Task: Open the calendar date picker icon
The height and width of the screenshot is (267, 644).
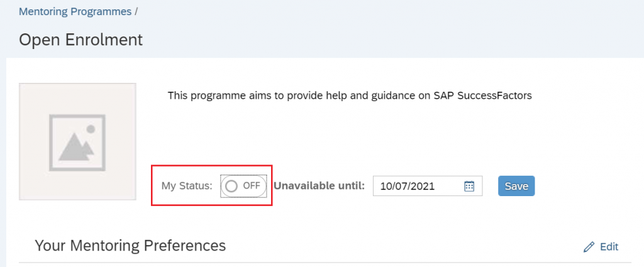Action: [469, 186]
